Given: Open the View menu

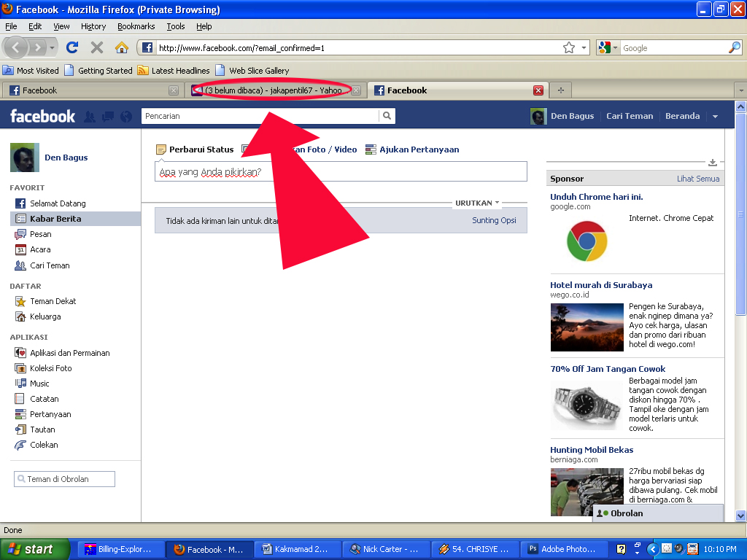Looking at the screenshot, I should pos(61,26).
